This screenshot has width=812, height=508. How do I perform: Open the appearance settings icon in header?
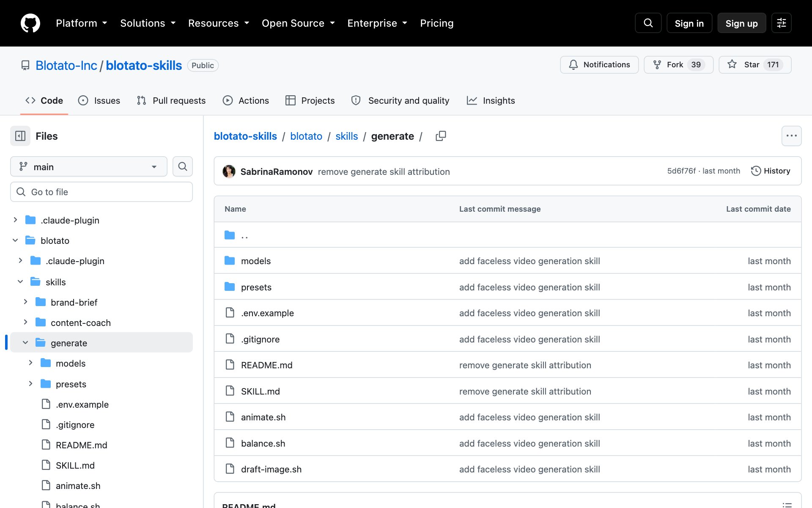point(781,23)
